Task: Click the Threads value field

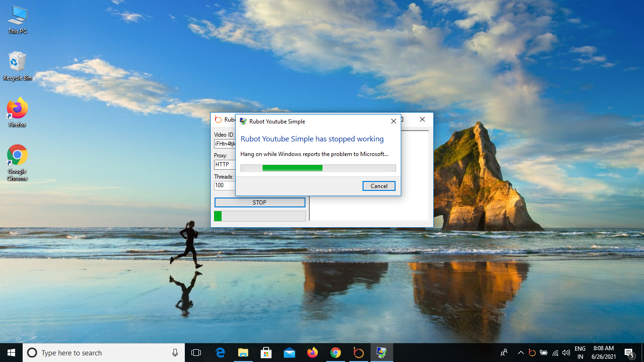Action: (x=224, y=185)
